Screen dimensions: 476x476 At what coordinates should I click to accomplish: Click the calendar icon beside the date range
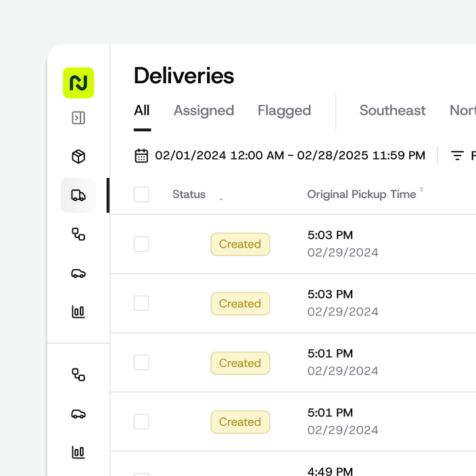[141, 156]
